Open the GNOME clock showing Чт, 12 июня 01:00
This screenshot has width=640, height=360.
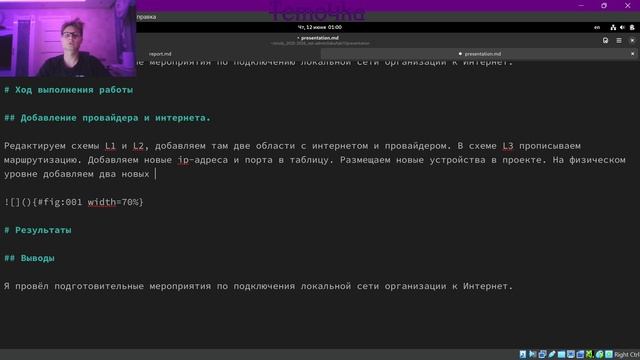coord(320,27)
